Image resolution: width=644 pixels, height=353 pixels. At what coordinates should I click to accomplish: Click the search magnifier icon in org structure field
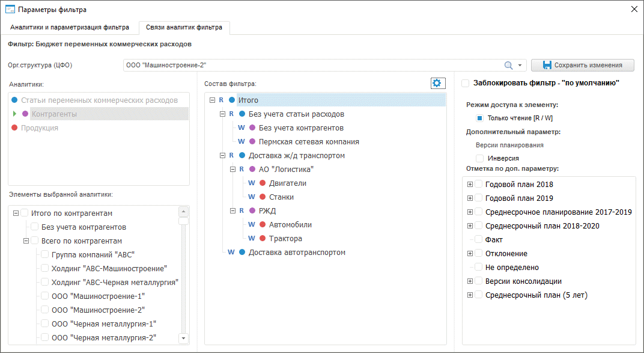pos(508,65)
